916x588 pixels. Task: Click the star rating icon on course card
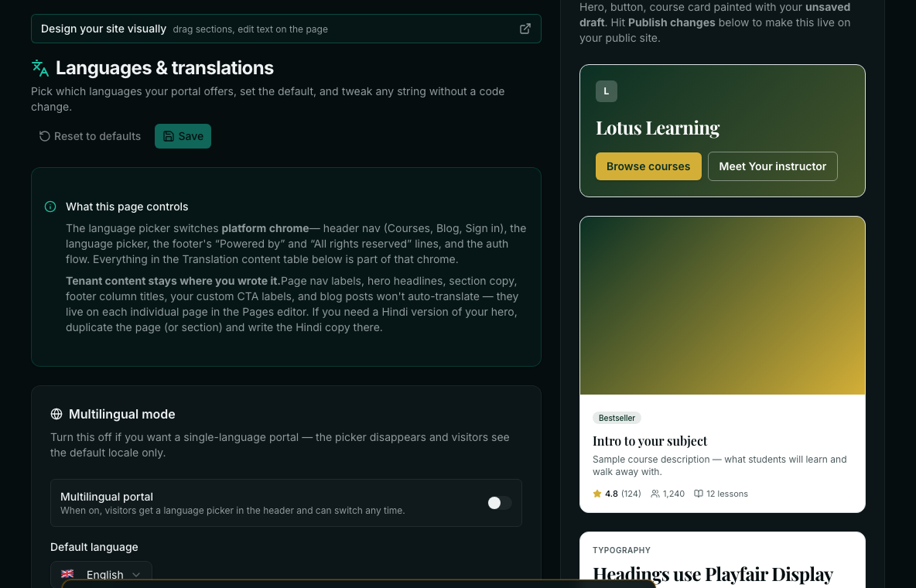click(597, 494)
